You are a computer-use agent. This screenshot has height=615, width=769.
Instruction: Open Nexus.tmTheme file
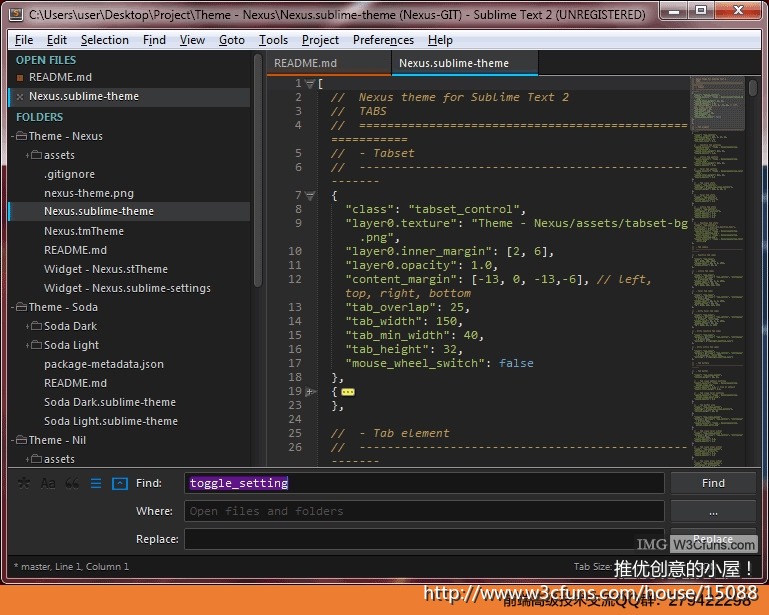point(84,231)
